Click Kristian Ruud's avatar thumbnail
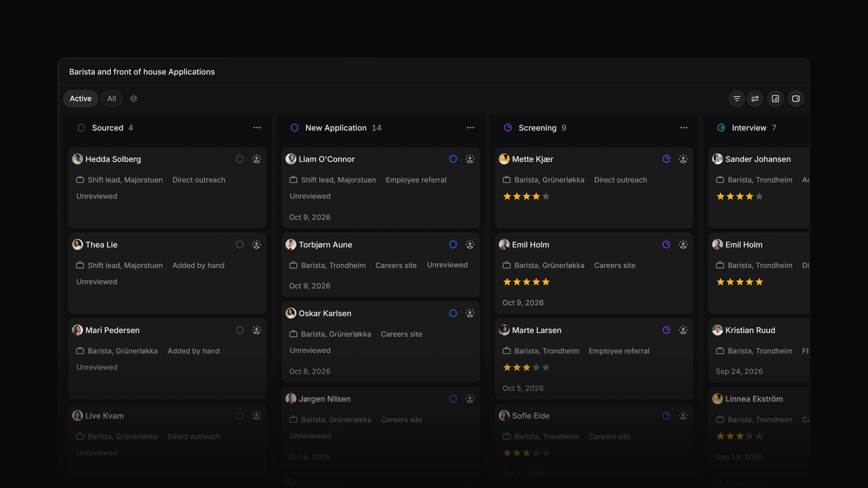The width and height of the screenshot is (868, 488). (717, 330)
